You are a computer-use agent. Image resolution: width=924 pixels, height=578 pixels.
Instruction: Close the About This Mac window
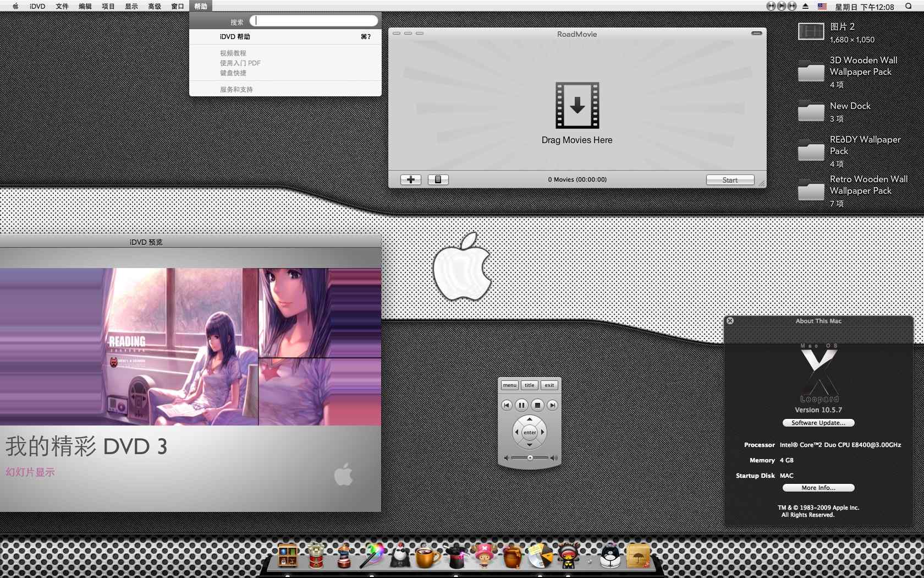click(730, 321)
